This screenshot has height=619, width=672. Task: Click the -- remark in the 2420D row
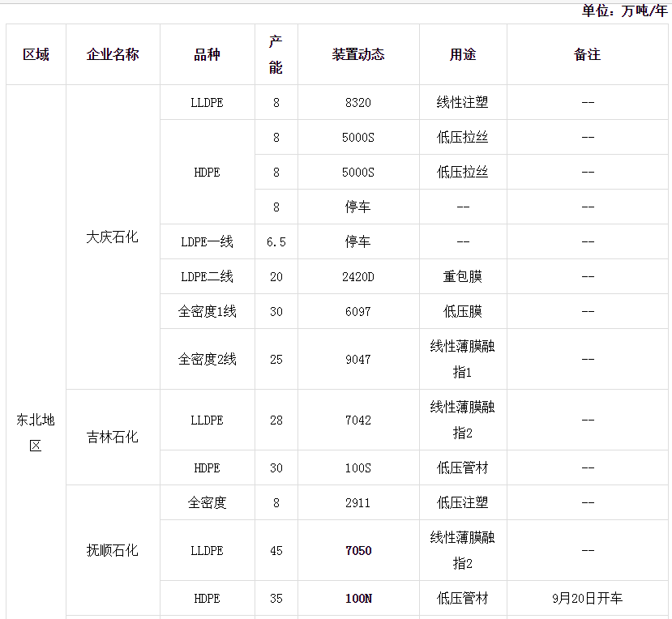(588, 277)
